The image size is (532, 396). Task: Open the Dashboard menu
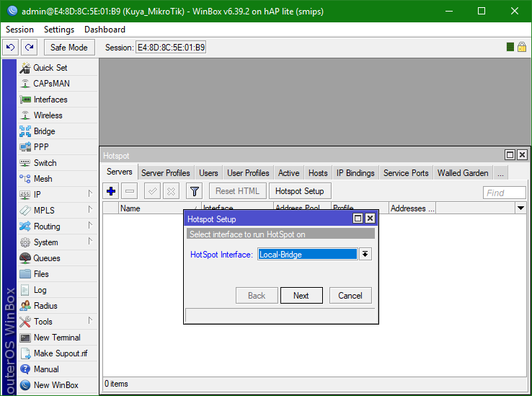(x=105, y=30)
